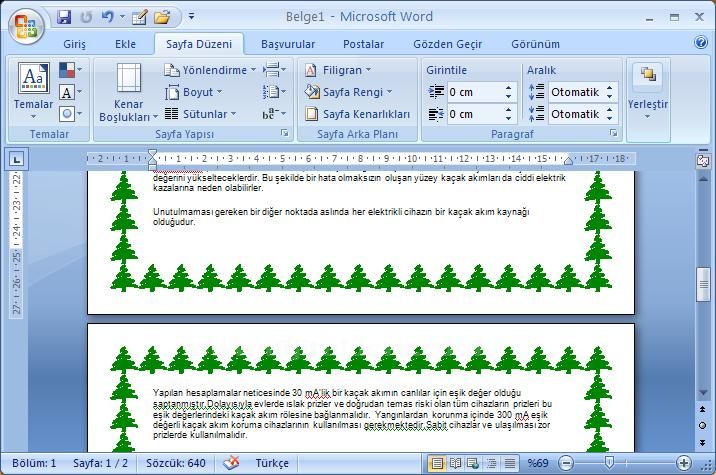Edit spacing after Otomatik field
This screenshot has width=716, height=475.
575,114
